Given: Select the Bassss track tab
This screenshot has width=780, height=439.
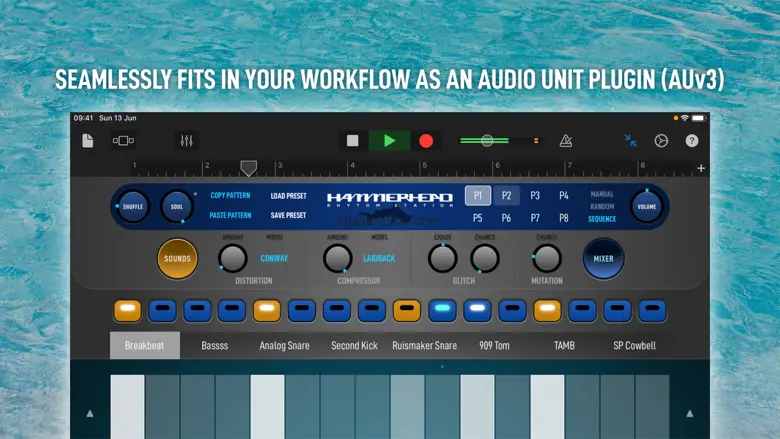Looking at the screenshot, I should (x=215, y=346).
